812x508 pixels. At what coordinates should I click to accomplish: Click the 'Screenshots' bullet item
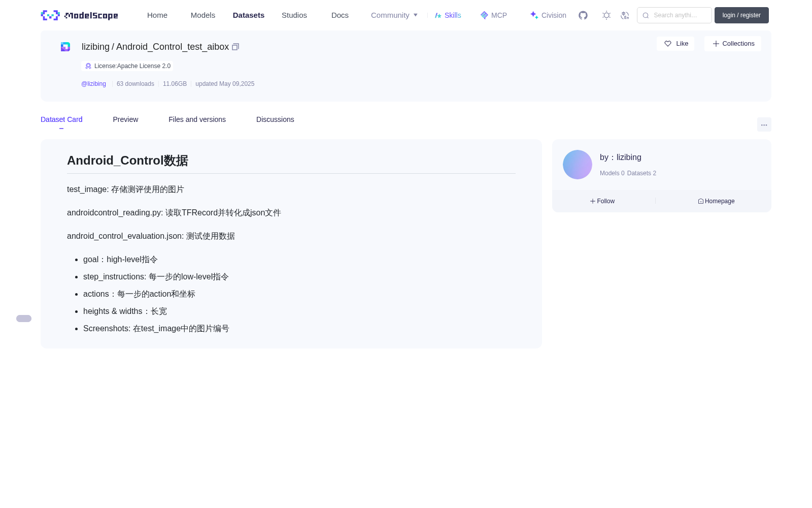156,329
